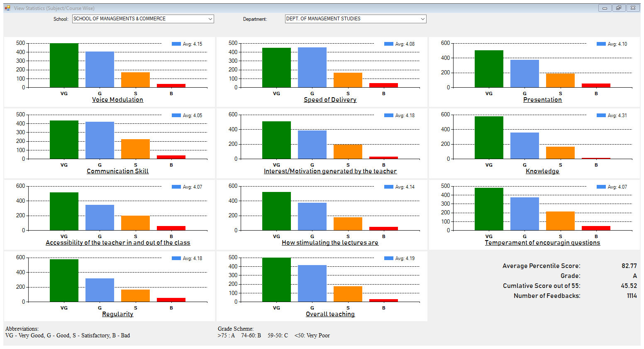Click the Regularity chart title
The width and height of the screenshot is (644, 349).
tap(117, 314)
